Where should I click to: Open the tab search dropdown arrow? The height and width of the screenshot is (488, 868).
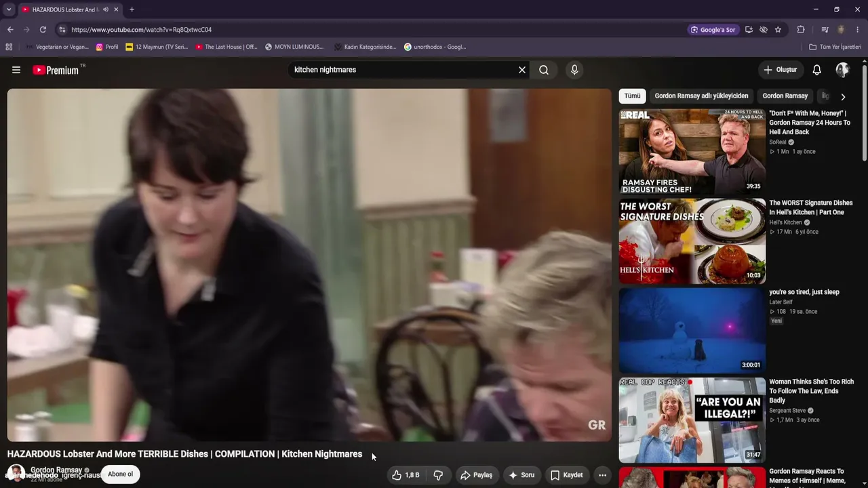[x=8, y=9]
